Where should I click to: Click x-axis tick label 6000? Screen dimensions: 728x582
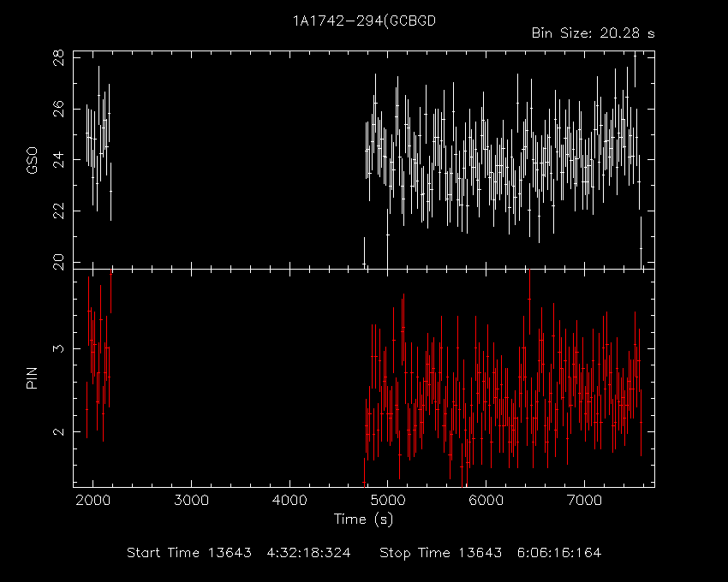[x=486, y=501]
